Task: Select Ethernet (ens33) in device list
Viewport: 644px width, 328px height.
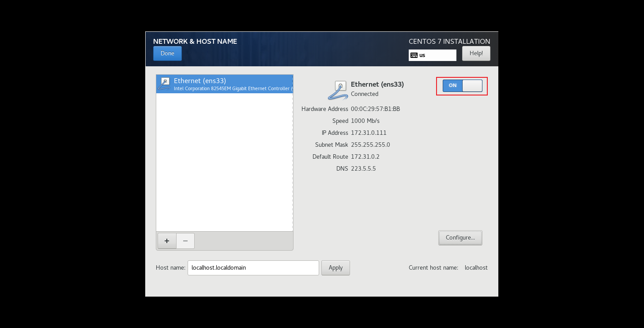Action: (225, 84)
